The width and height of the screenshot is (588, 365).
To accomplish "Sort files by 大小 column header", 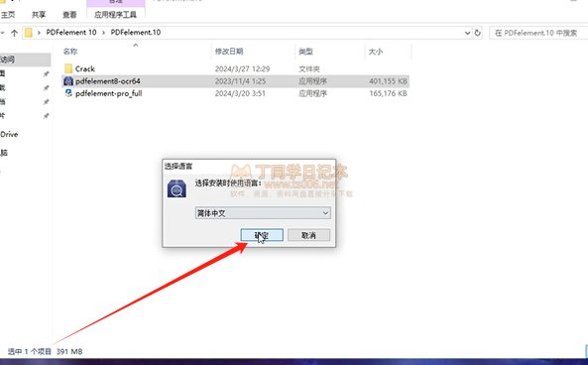I will 376,52.
